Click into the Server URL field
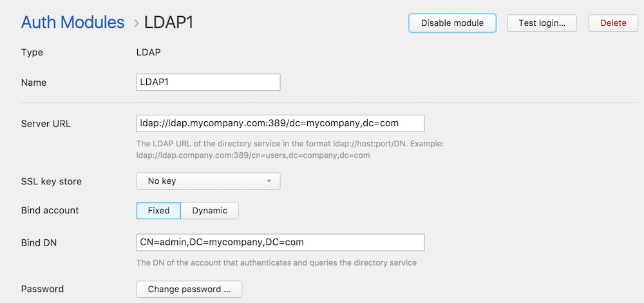644x303 pixels. click(x=281, y=123)
